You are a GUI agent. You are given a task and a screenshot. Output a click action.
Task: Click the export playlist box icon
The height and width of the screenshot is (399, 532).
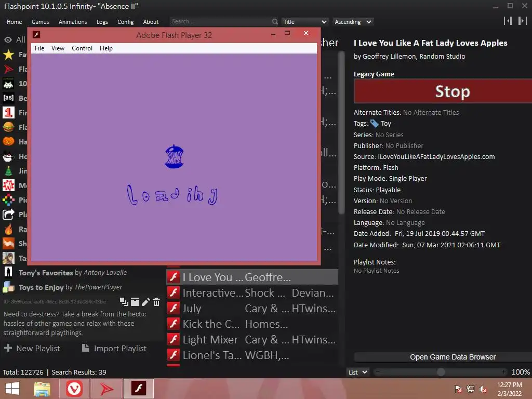[x=135, y=302]
